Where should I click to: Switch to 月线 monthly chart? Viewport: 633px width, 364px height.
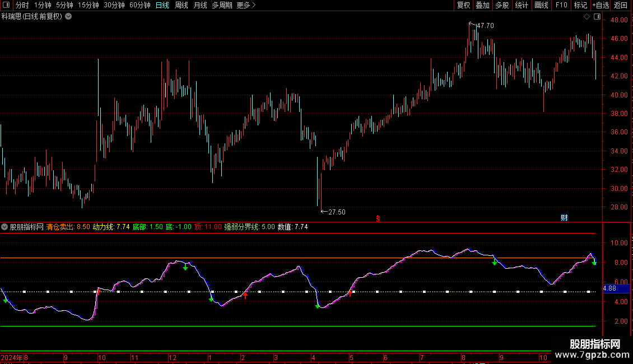[x=200, y=5]
